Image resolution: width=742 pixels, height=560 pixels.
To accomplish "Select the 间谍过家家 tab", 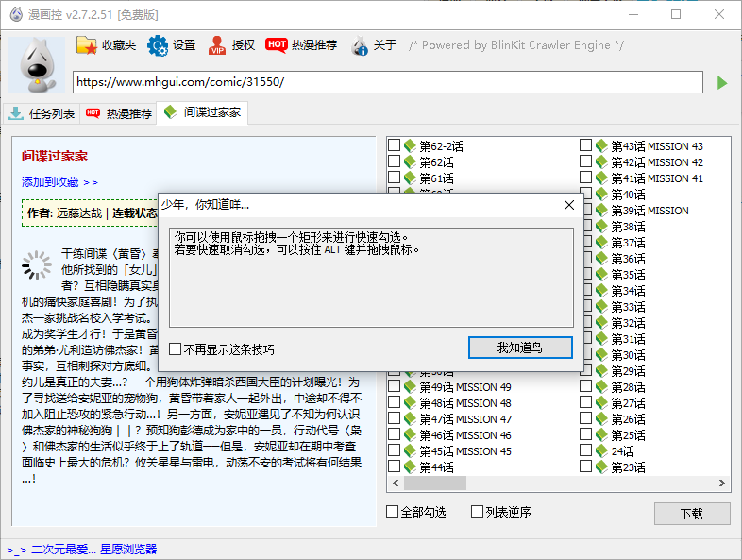I will point(202,112).
